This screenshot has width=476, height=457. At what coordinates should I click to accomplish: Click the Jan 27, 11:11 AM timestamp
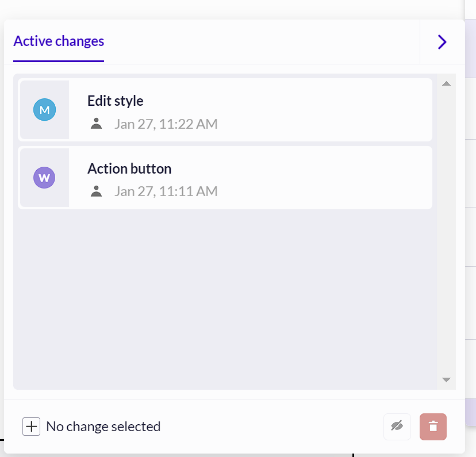(166, 191)
